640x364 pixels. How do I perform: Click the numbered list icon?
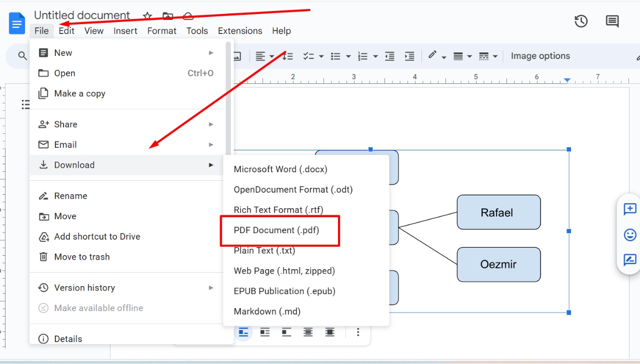[363, 56]
